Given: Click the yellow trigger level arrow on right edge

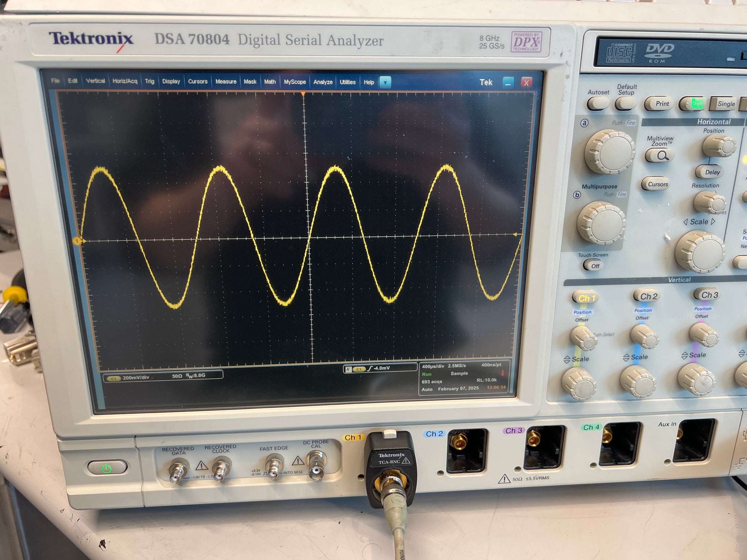Looking at the screenshot, I should [516, 234].
